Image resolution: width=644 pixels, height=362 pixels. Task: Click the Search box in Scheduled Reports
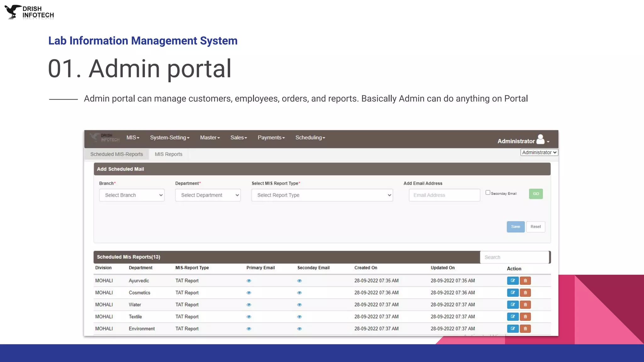(514, 257)
